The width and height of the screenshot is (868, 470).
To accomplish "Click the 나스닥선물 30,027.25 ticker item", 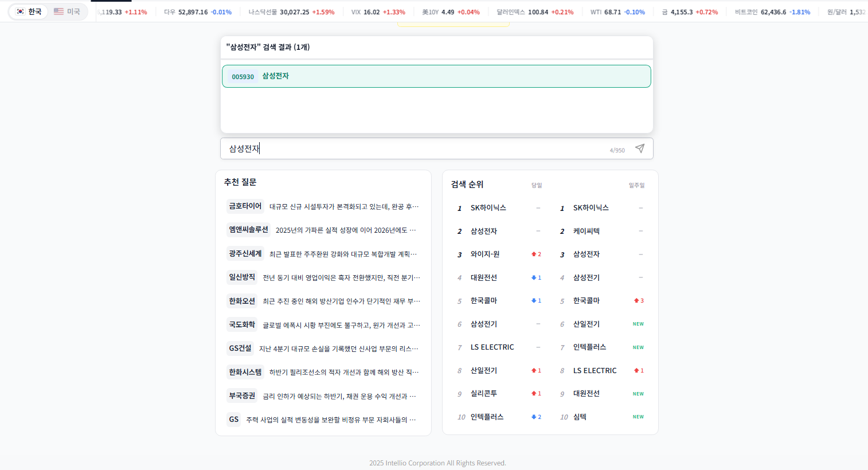I will pos(291,12).
